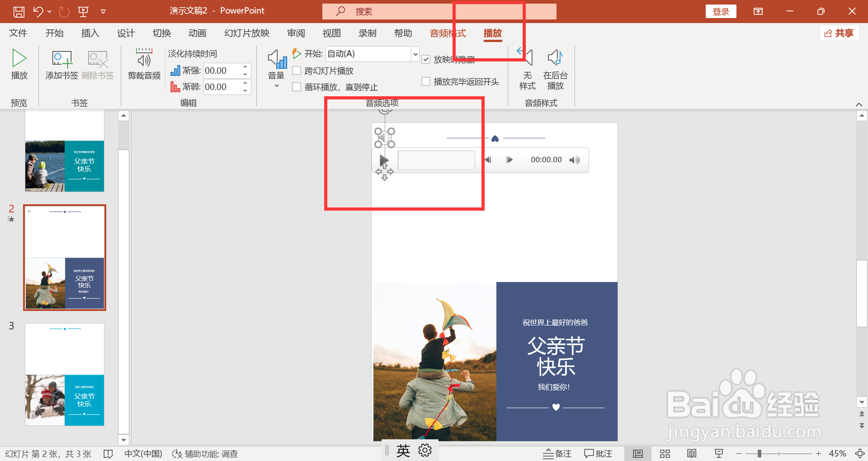
Task: Click the Fade Out (渐弱) time field
Action: (x=222, y=87)
